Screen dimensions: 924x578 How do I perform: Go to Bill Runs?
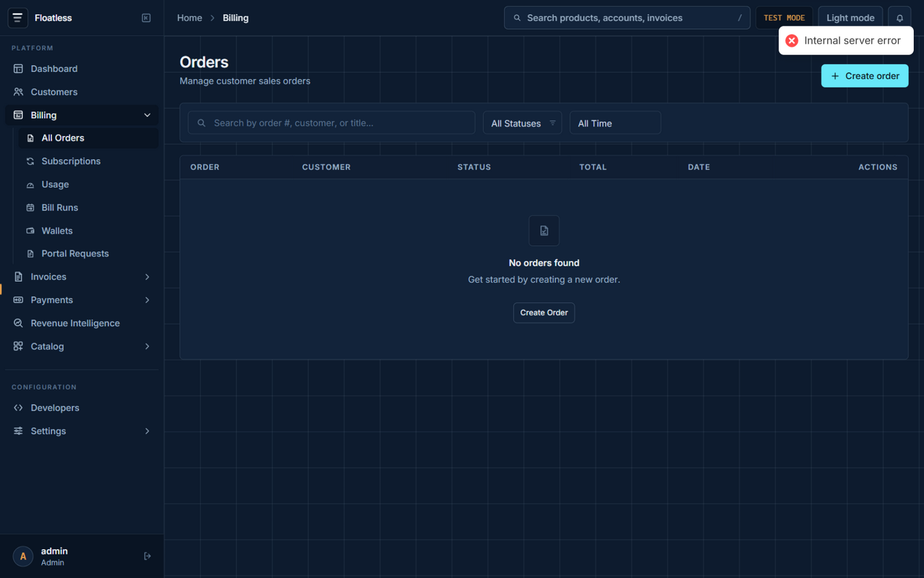tap(89, 207)
